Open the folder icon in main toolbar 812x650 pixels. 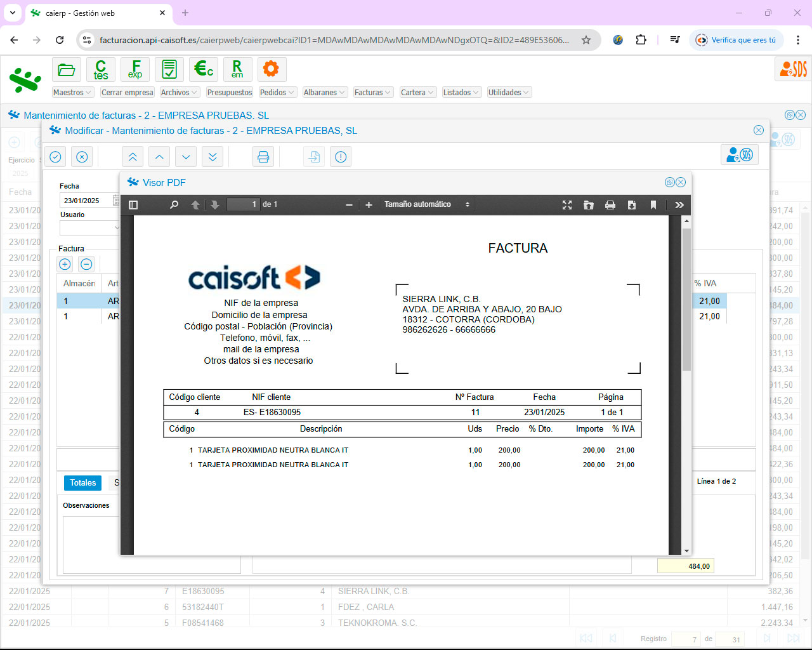(x=67, y=69)
